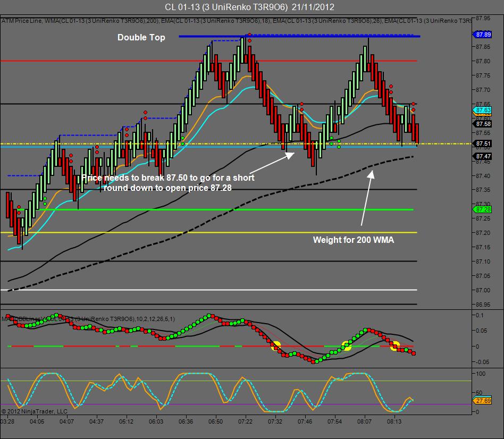The width and height of the screenshot is (504, 439).
Task: Select the 87.20 price axis label
Action: (x=483, y=233)
